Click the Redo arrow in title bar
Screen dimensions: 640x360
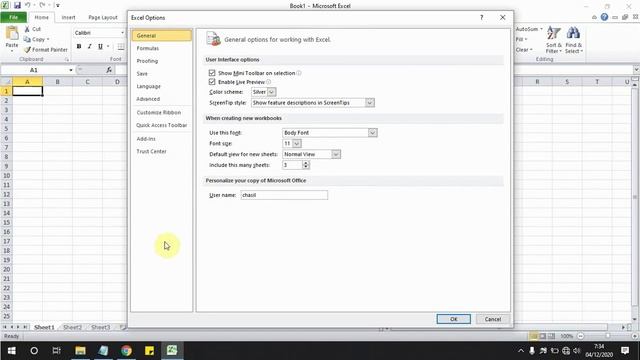pyautogui.click(x=42, y=5)
